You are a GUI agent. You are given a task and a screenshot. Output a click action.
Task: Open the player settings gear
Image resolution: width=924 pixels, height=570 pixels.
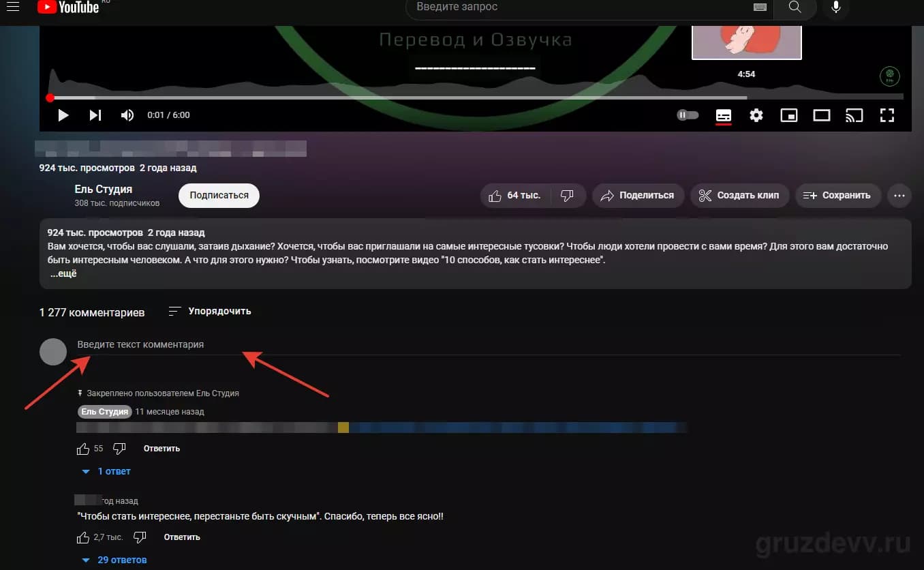[756, 115]
